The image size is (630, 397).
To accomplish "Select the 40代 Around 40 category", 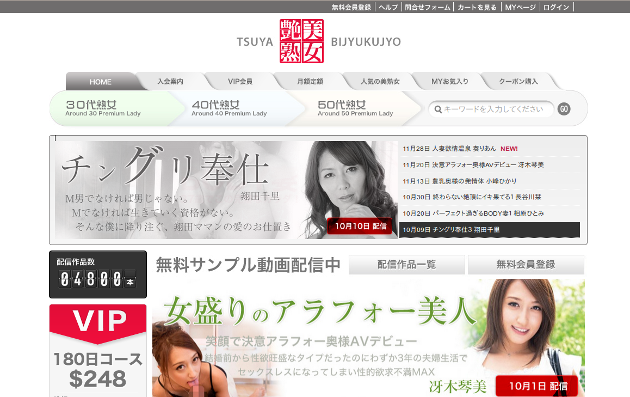I will pos(237,108).
